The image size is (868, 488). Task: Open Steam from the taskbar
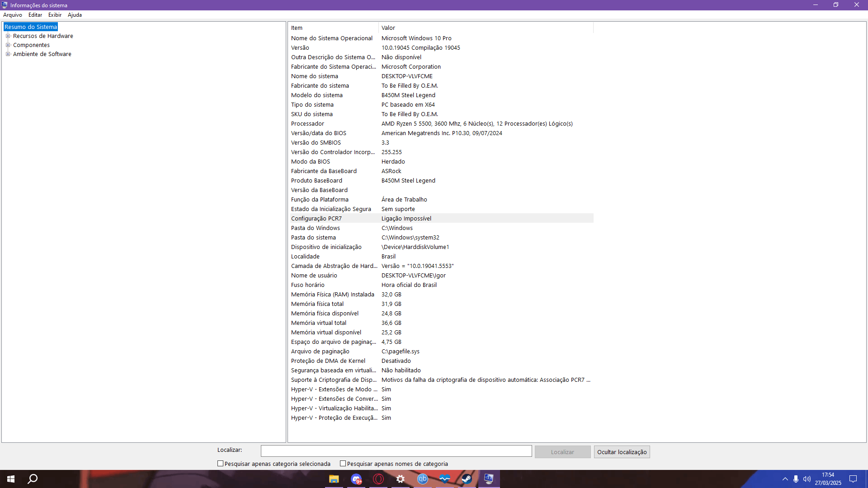pos(467,479)
